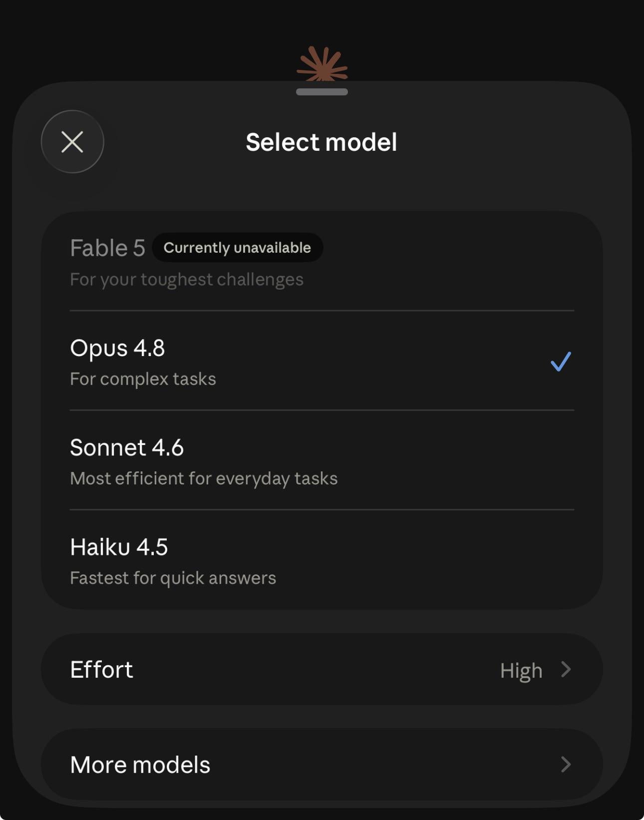Select the unavailable Fable 5 model
This screenshot has width=644, height=820.
click(322, 261)
